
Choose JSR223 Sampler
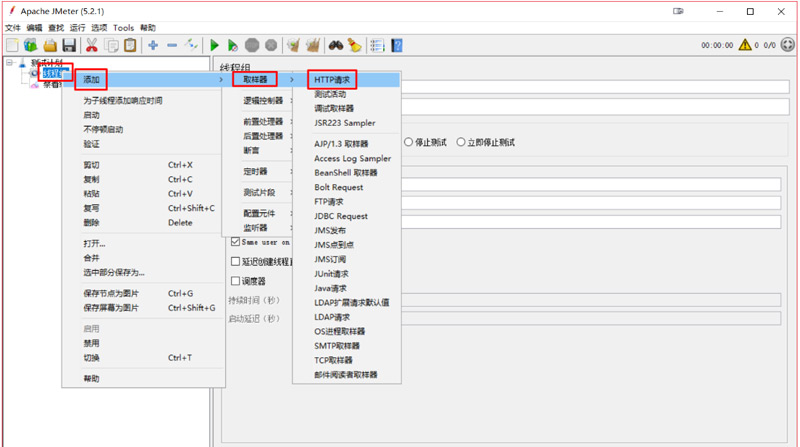pyautogui.click(x=344, y=123)
